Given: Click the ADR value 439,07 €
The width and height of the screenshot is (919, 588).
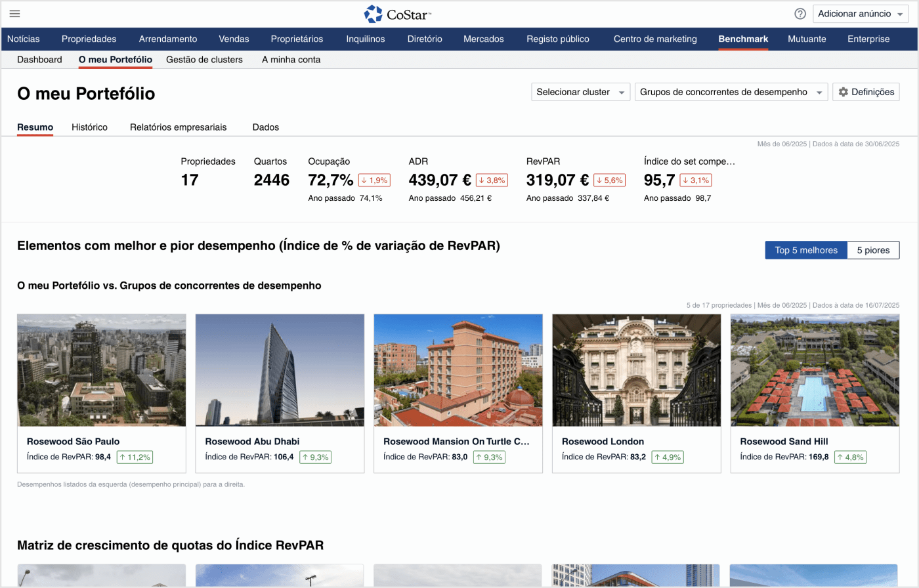Looking at the screenshot, I should (440, 180).
